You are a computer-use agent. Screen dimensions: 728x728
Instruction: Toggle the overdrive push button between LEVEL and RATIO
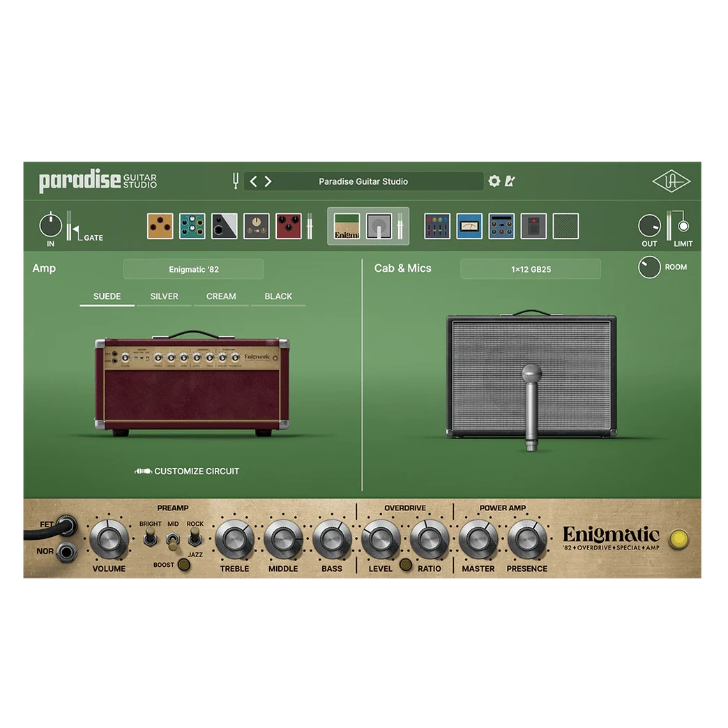click(x=405, y=565)
